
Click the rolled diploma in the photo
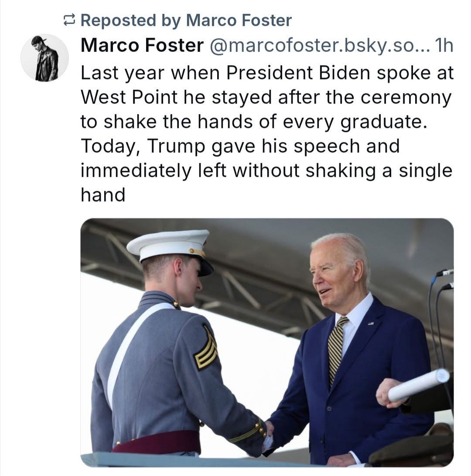point(418,385)
